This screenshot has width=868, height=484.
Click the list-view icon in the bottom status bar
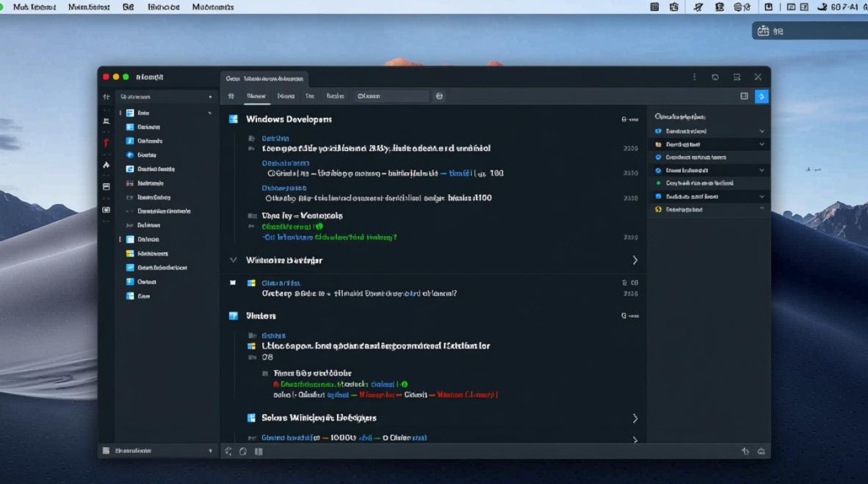pyautogui.click(x=258, y=451)
